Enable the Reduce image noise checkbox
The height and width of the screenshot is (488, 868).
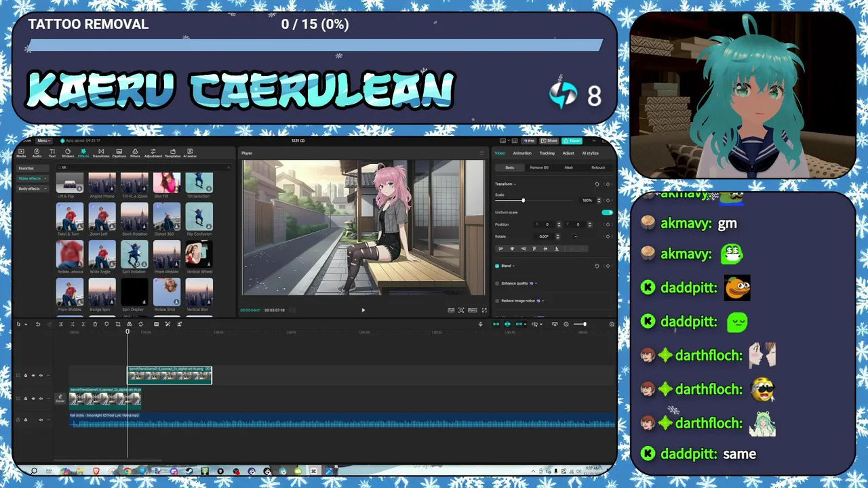pyautogui.click(x=497, y=301)
